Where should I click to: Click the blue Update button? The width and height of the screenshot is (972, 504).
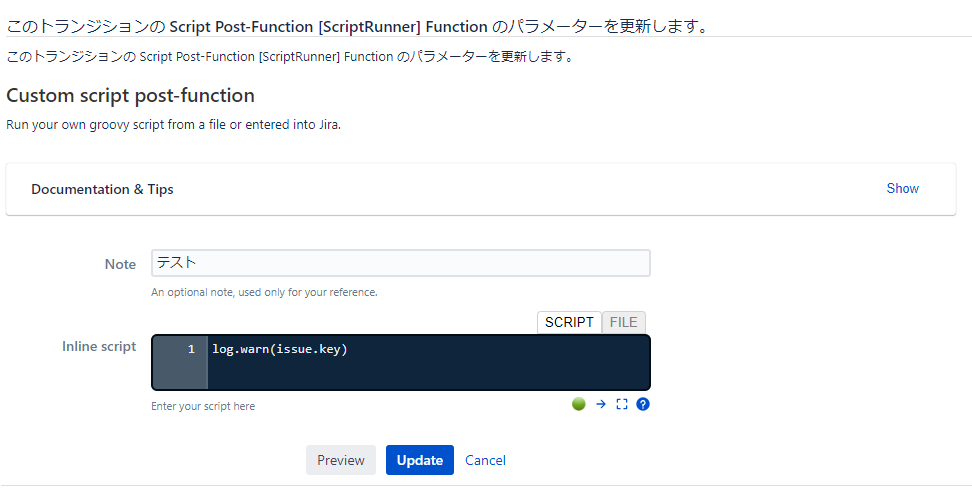[420, 460]
